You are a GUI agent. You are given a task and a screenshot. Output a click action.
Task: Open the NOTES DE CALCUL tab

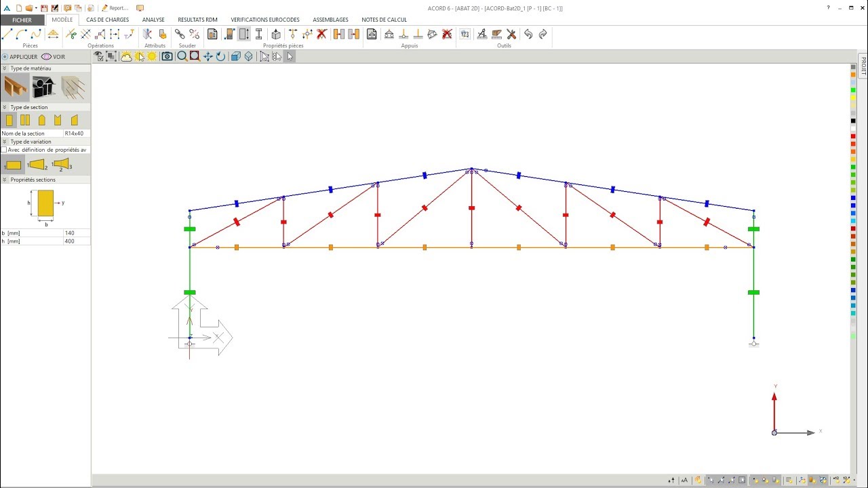[x=384, y=20]
